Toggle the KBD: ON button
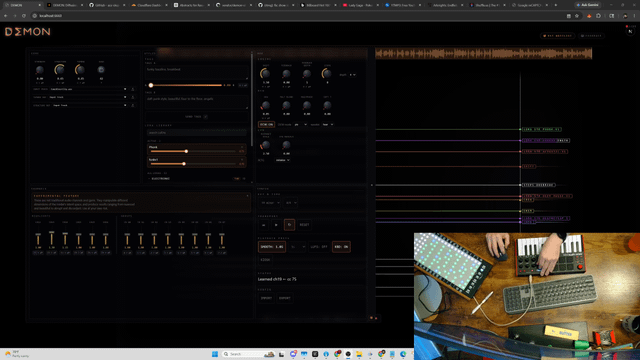This screenshot has height=360, width=640. [x=341, y=247]
